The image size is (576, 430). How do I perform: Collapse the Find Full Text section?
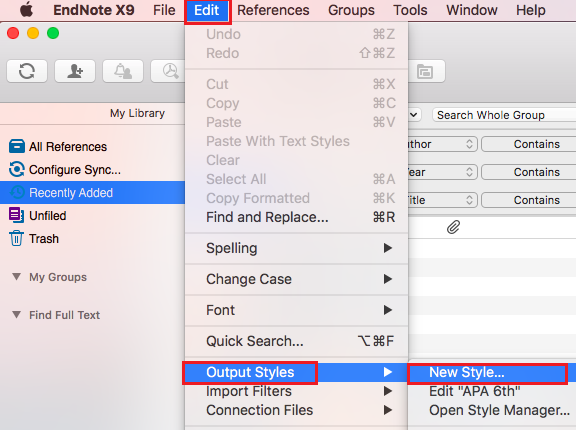[x=16, y=315]
